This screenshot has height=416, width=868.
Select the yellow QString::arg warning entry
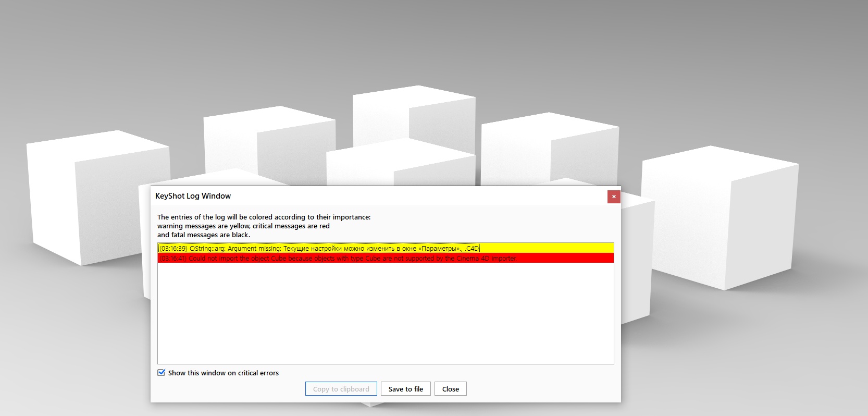point(386,248)
